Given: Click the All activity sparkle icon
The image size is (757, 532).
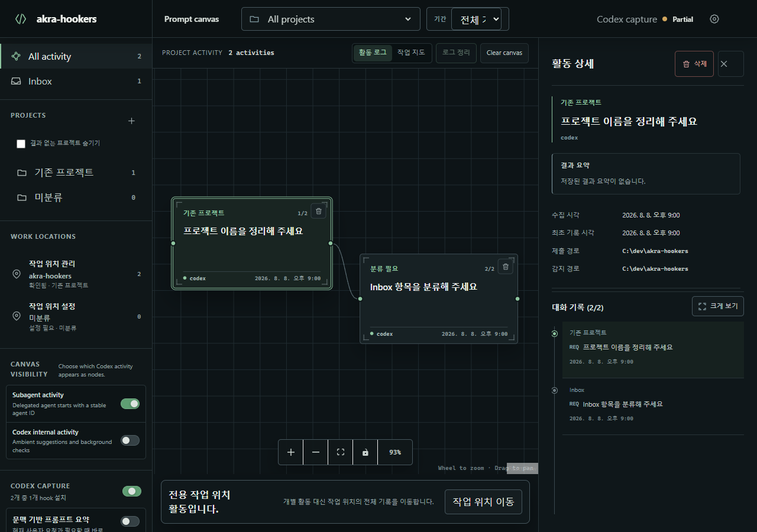Looking at the screenshot, I should tap(17, 57).
